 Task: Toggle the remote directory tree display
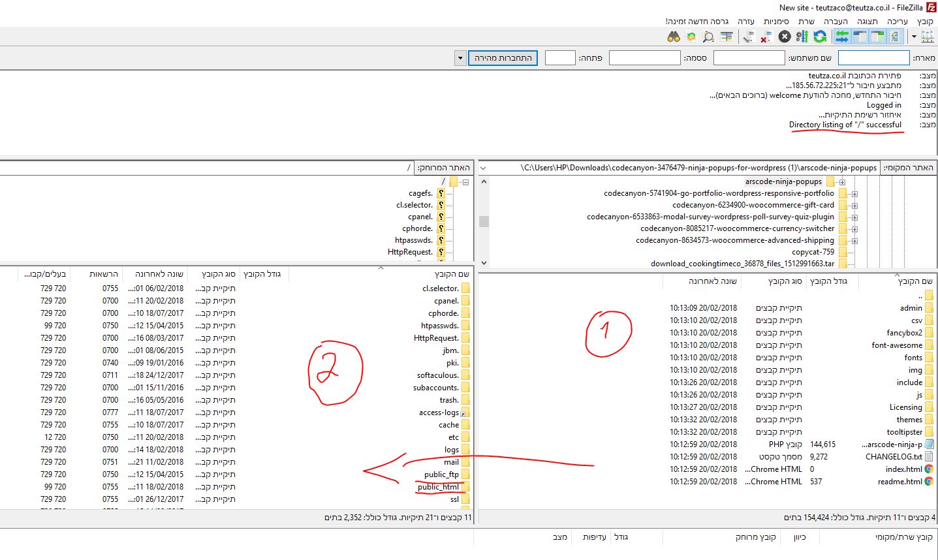(860, 37)
